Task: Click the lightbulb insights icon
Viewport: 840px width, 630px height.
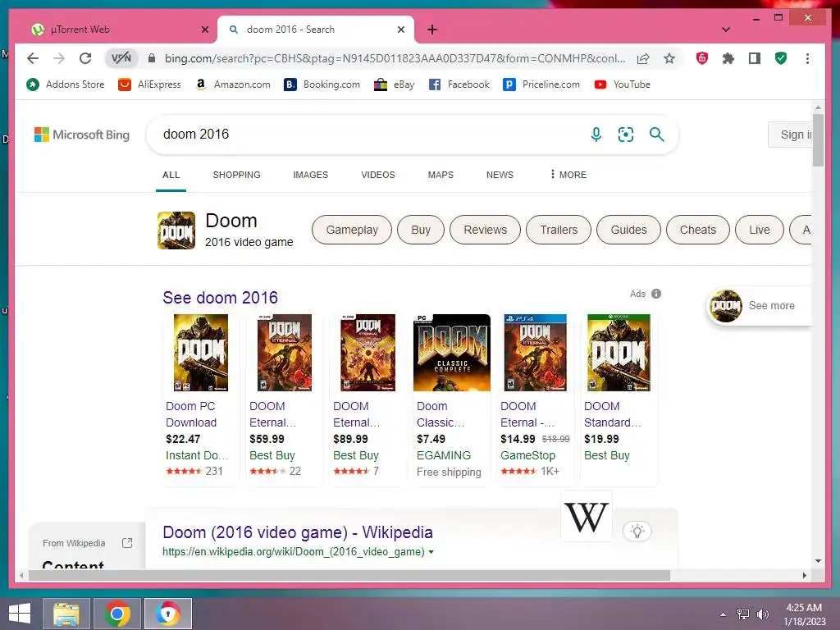Action: point(637,532)
